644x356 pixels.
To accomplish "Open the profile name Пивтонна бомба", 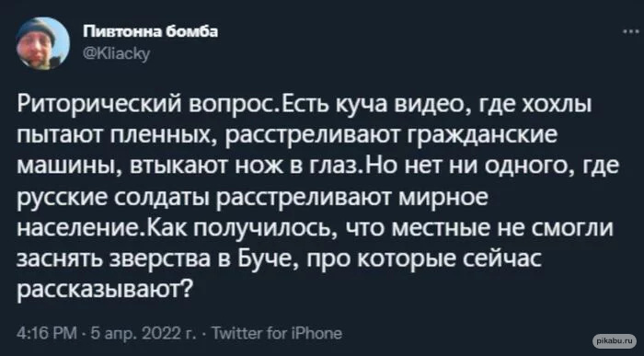I will click(151, 31).
